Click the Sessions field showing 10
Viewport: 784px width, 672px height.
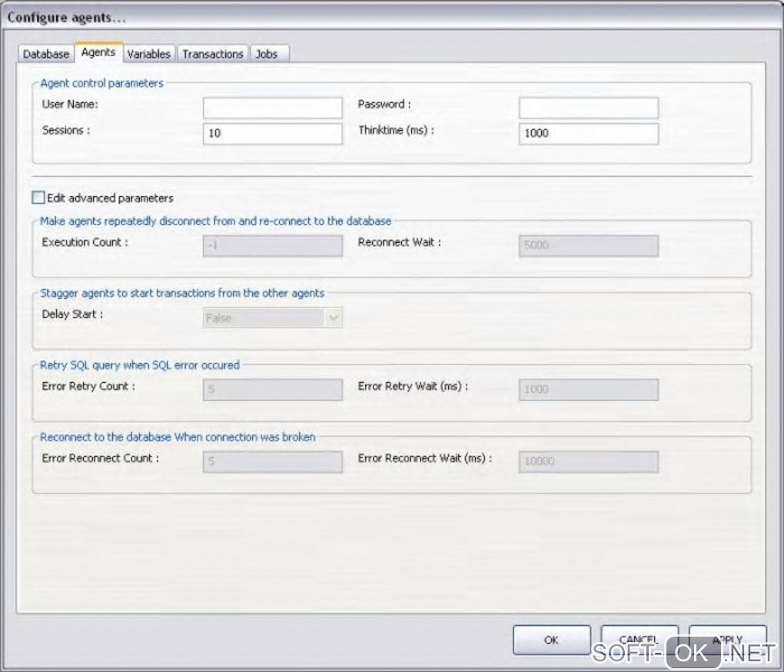(x=273, y=134)
